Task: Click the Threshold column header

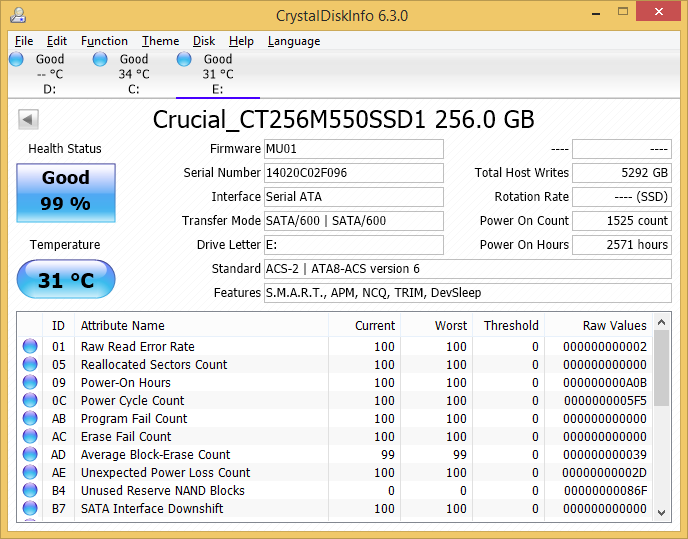Action: click(509, 326)
